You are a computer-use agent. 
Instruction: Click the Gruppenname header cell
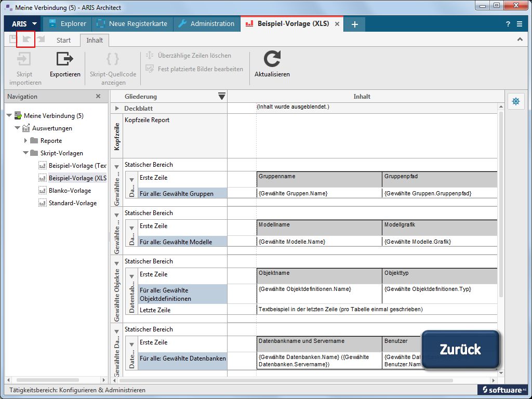point(320,179)
